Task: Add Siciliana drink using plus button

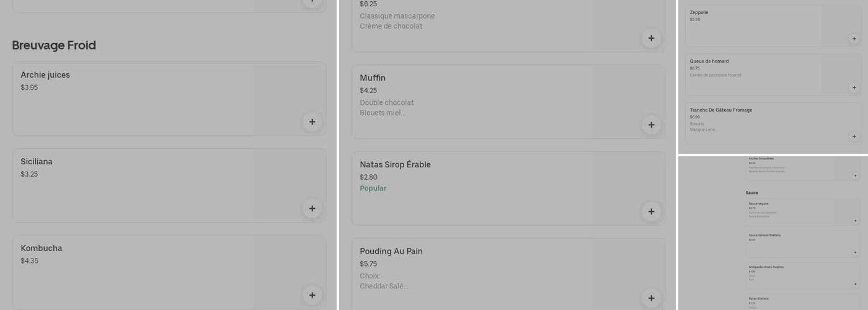Action: [x=312, y=209]
